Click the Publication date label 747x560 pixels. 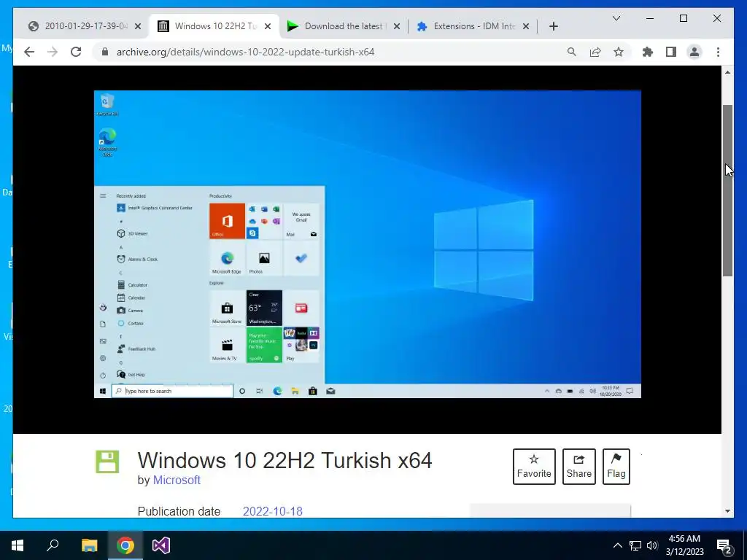(x=179, y=511)
